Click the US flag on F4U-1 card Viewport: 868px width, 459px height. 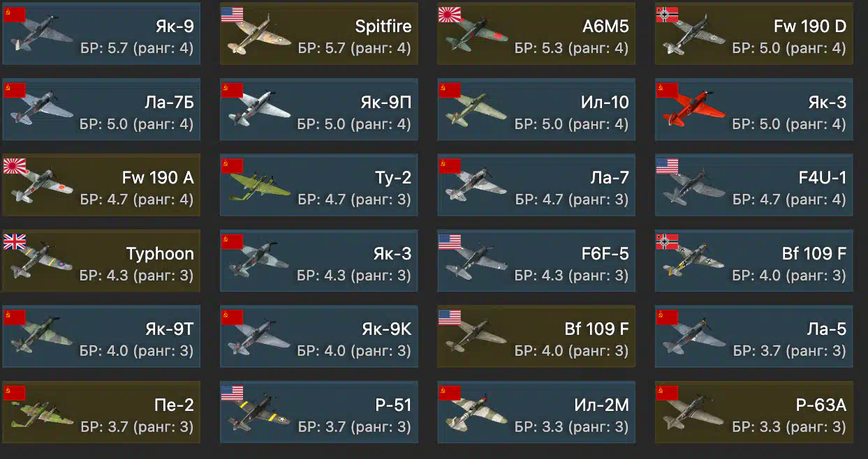pos(668,166)
